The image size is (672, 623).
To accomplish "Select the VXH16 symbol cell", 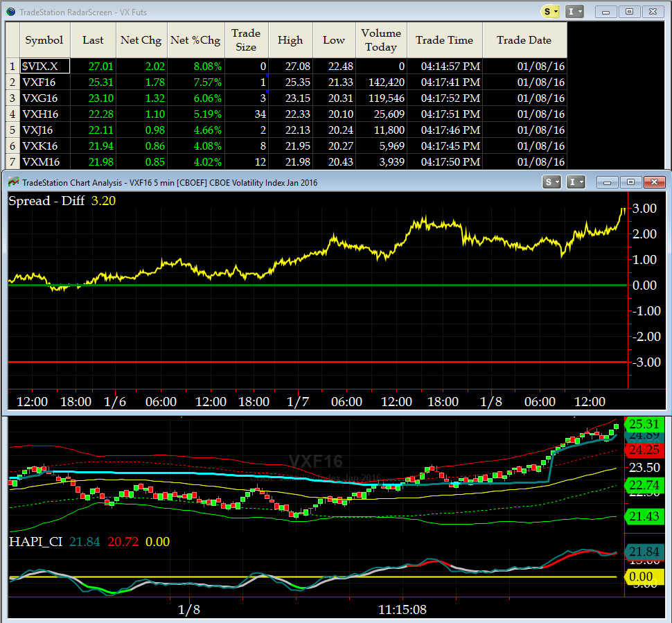I will click(44, 114).
